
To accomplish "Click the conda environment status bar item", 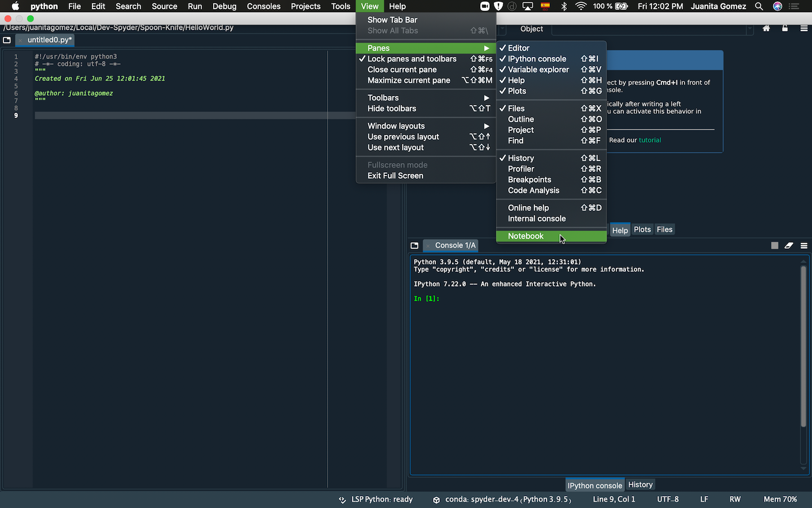I will click(502, 500).
